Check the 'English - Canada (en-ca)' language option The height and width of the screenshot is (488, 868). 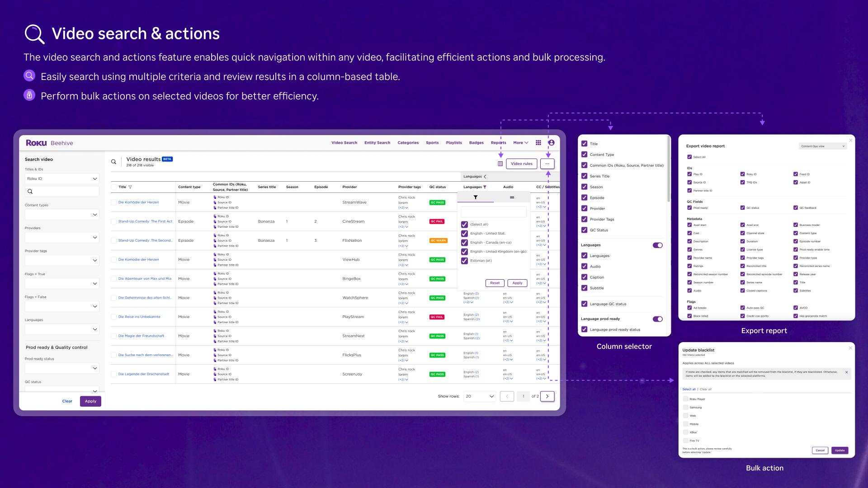(465, 242)
